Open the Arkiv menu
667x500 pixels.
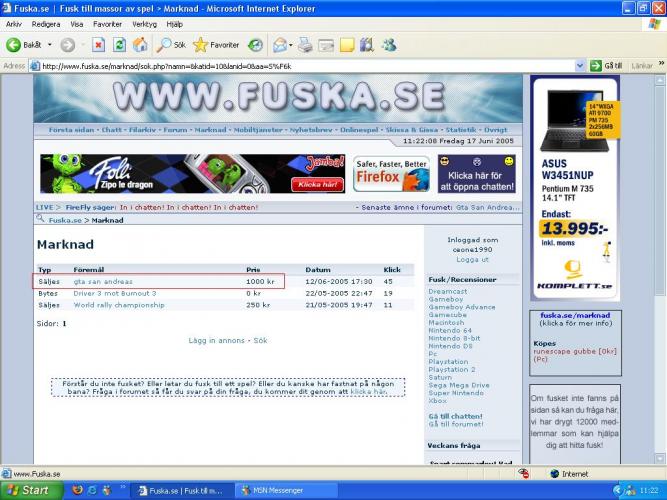coord(14,24)
